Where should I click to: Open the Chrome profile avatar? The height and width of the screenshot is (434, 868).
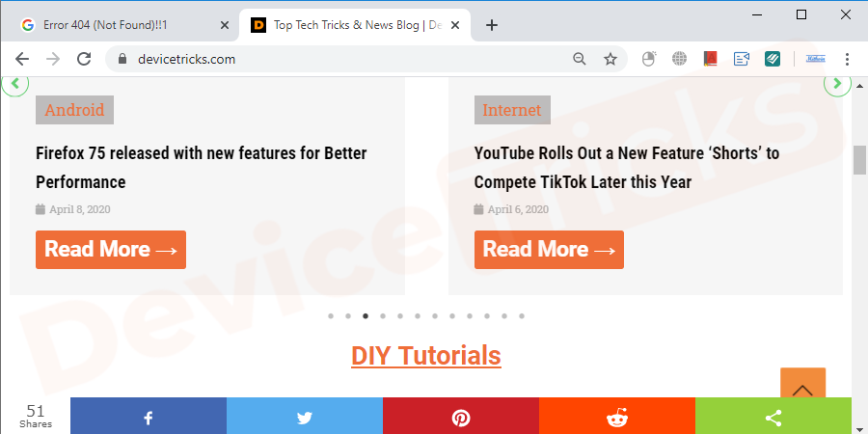(815, 59)
